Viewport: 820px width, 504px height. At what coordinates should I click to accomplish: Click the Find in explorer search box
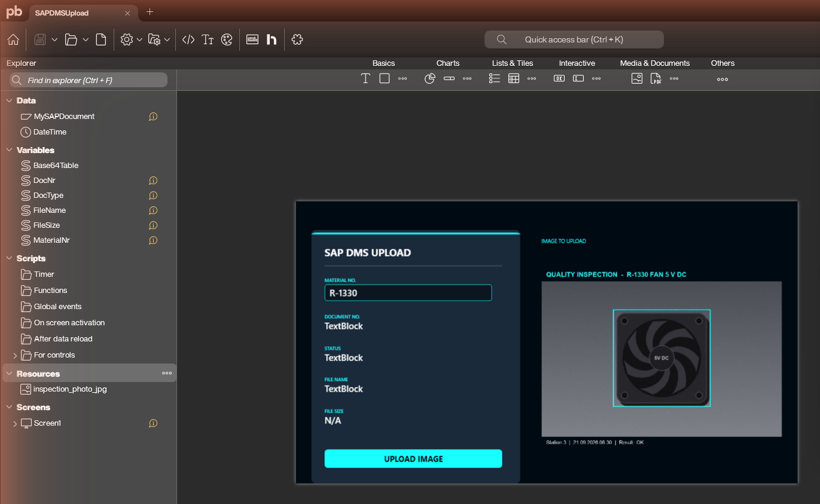coord(89,80)
